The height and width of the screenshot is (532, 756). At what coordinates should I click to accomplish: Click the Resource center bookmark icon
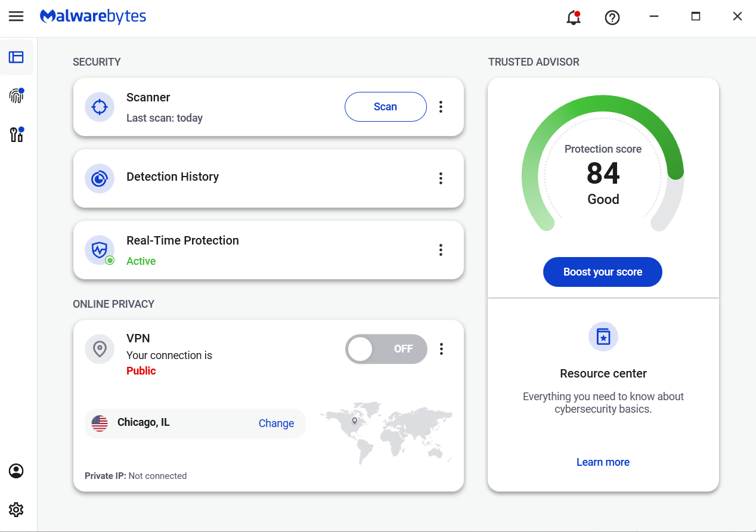[603, 337]
